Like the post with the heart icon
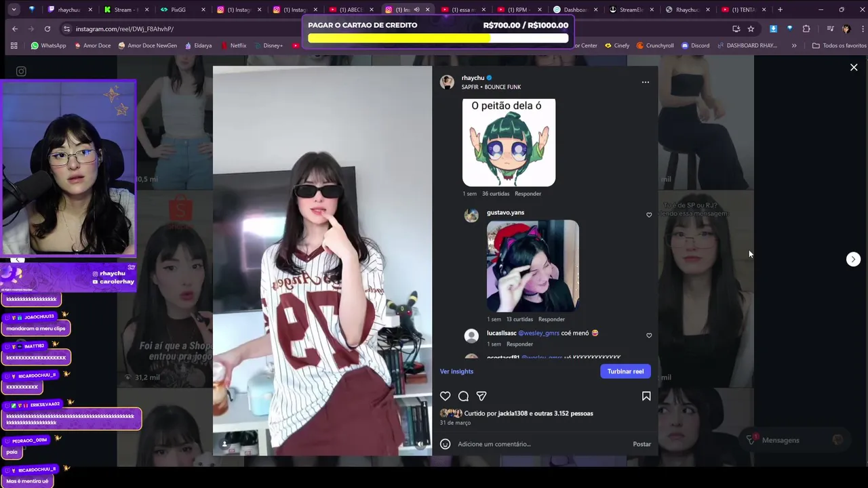 445,396
